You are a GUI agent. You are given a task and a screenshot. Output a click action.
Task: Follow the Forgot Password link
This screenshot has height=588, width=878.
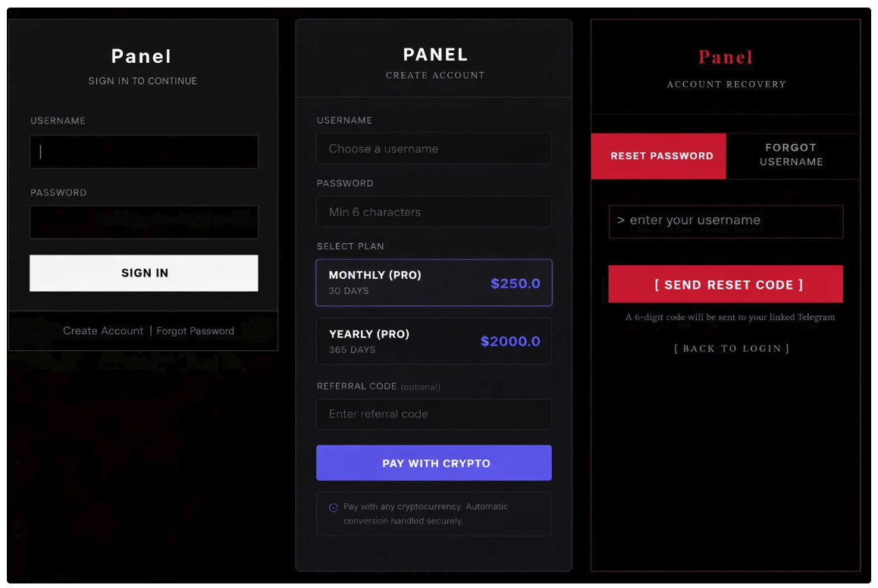tap(195, 331)
